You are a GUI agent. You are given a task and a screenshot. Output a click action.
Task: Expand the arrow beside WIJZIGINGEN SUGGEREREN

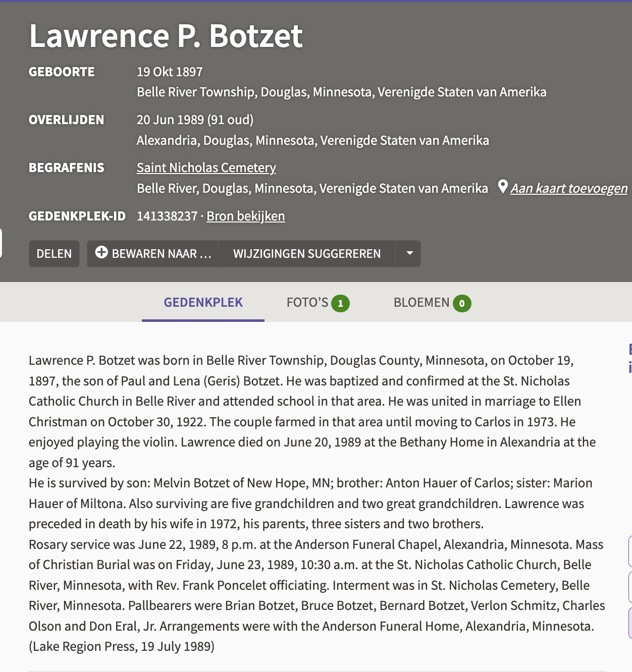tap(409, 253)
